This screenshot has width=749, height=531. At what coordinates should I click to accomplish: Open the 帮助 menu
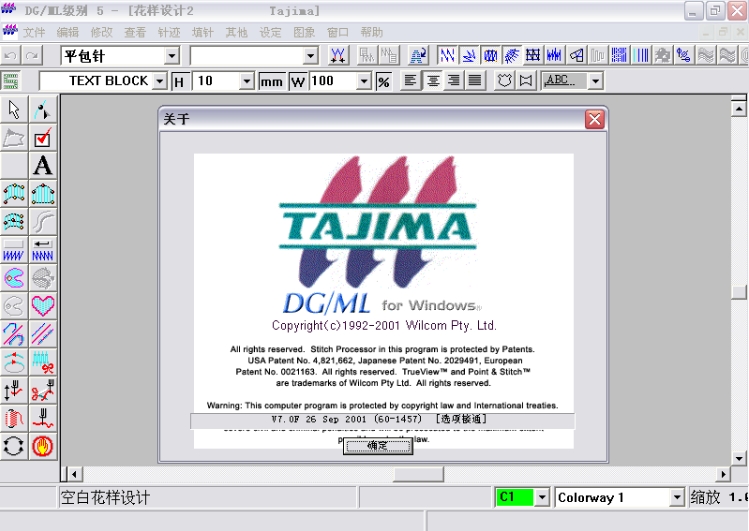click(x=372, y=32)
